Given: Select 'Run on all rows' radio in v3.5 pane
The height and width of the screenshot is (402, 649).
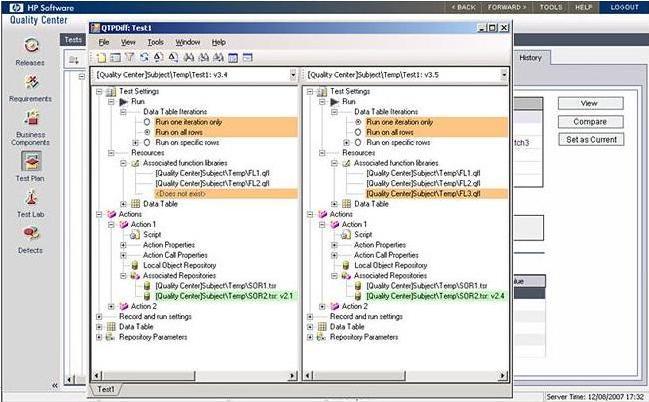Looking at the screenshot, I should tap(358, 132).
